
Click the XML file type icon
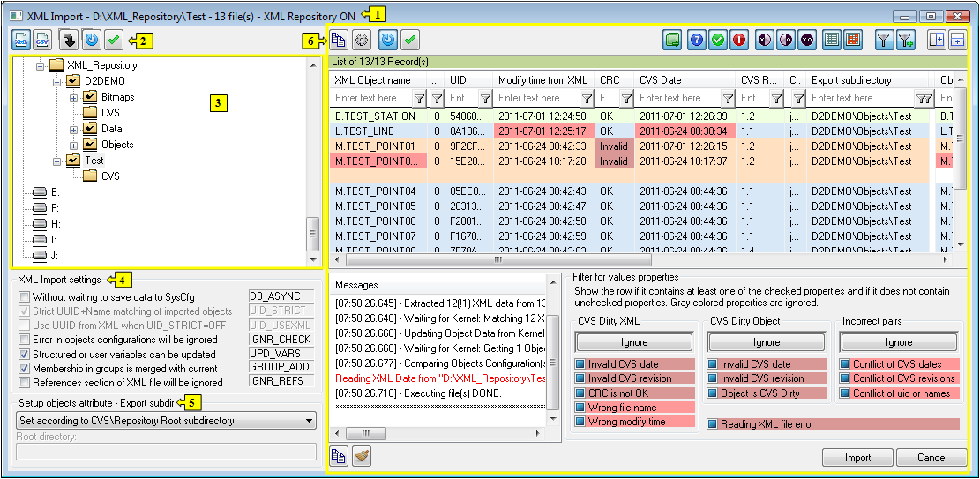tap(23, 40)
